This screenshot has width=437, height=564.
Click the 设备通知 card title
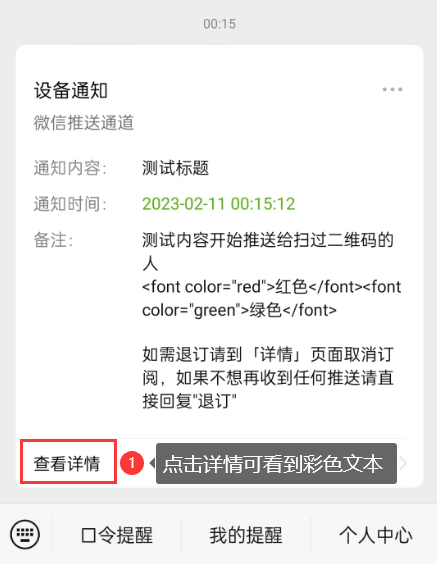click(x=71, y=90)
